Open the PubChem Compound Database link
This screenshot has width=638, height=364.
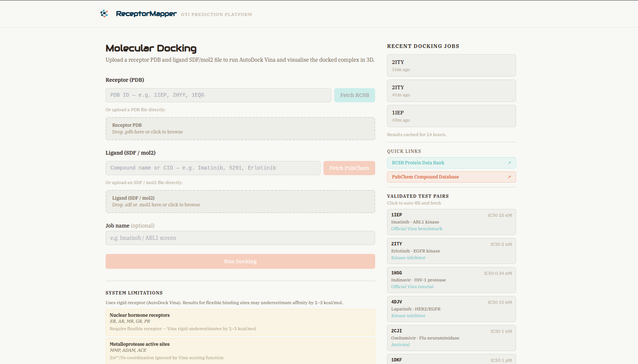[x=451, y=177]
